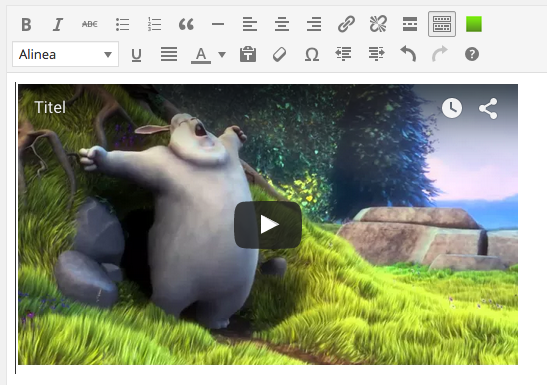Apply strikethrough formatting
The height and width of the screenshot is (385, 547).
point(90,24)
